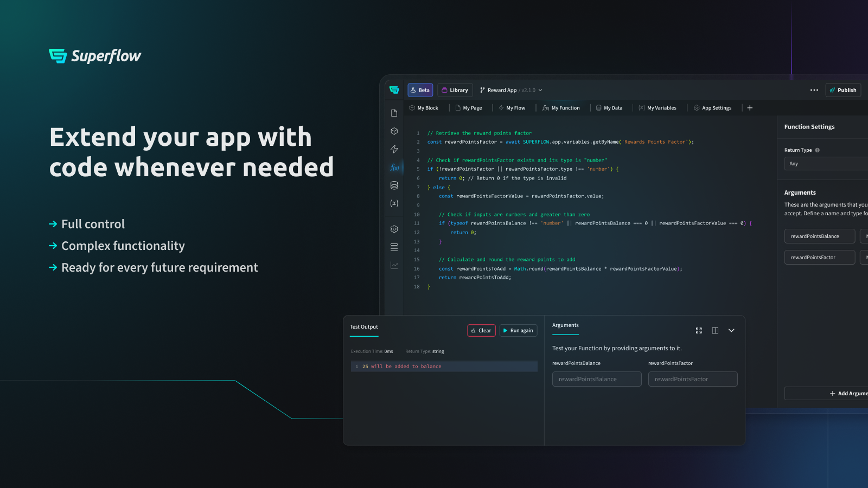Click the variables (x) icon in sidebar
Viewport: 868px width, 488px height.
pos(394,203)
